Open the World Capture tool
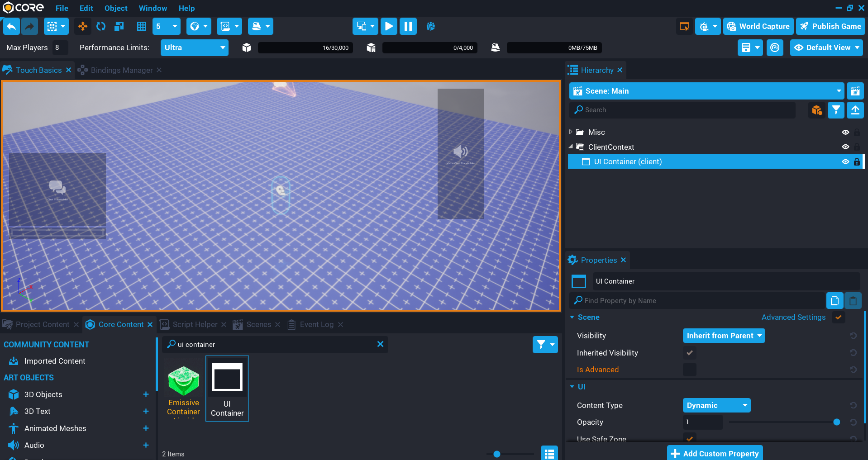The height and width of the screenshot is (460, 868). point(758,26)
